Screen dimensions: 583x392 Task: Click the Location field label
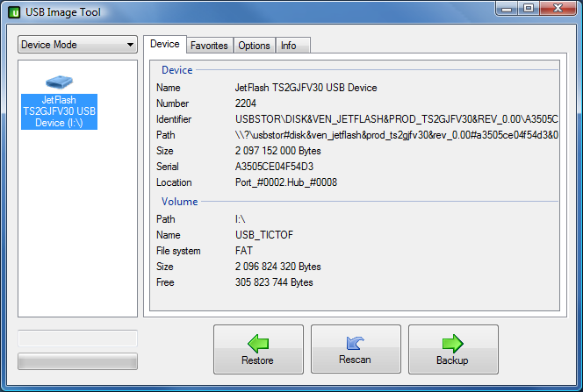point(174,182)
